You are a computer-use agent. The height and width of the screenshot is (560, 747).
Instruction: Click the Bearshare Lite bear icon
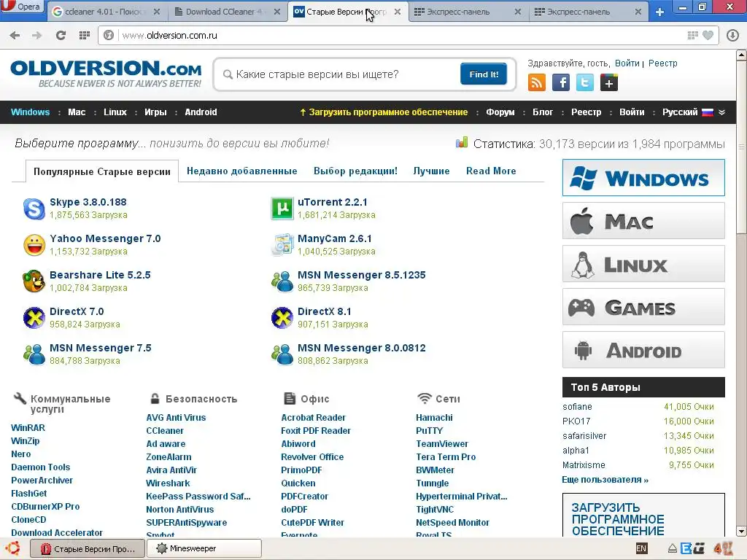point(34,281)
